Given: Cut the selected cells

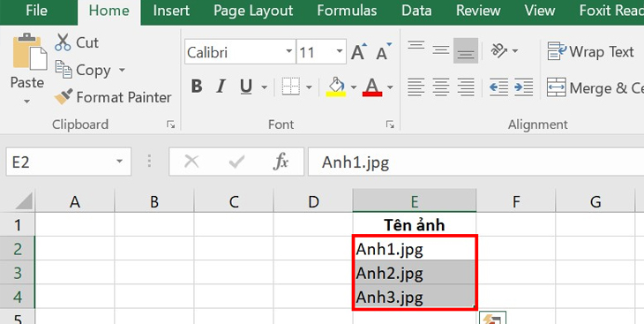Looking at the screenshot, I should pos(77,42).
